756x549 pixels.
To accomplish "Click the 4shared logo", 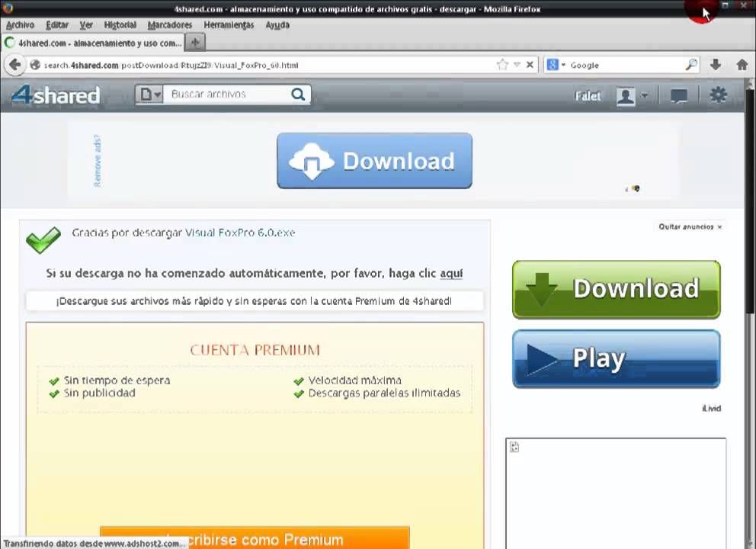I will pos(56,95).
